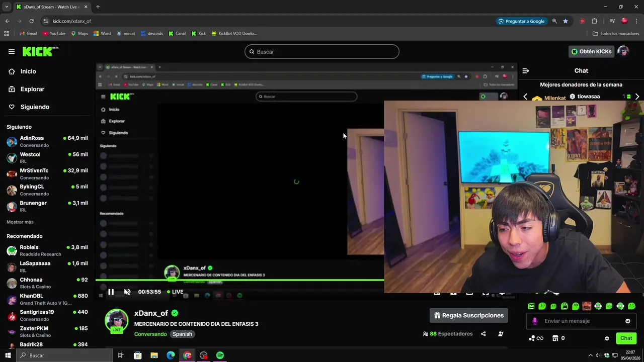Open MrStivenTc channel in sidebar

click(x=48, y=173)
